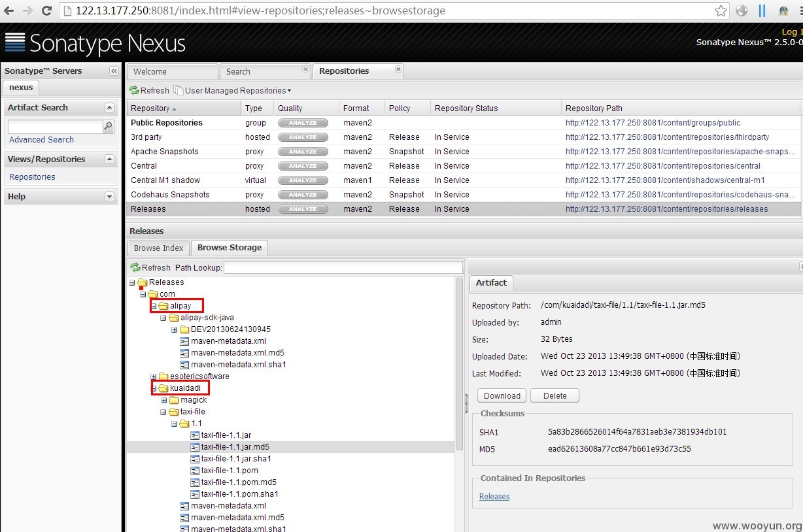Collapse the Sonatype Servers side panel

[x=113, y=71]
